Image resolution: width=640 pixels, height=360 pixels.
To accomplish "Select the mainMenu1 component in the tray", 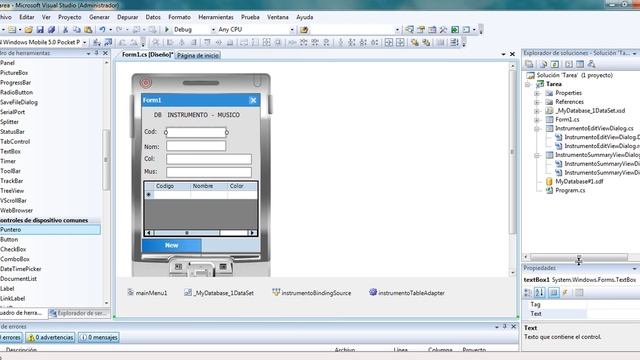I will click(x=147, y=293).
